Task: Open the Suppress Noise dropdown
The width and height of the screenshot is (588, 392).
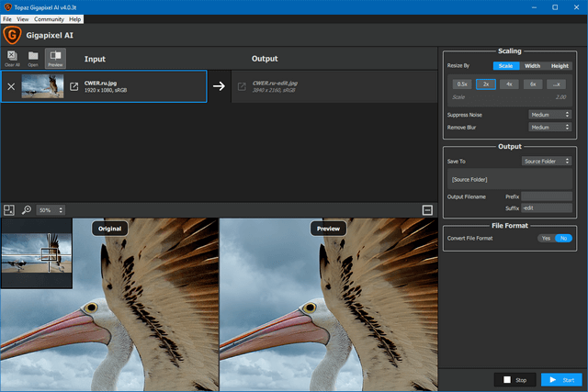Action: pyautogui.click(x=550, y=115)
